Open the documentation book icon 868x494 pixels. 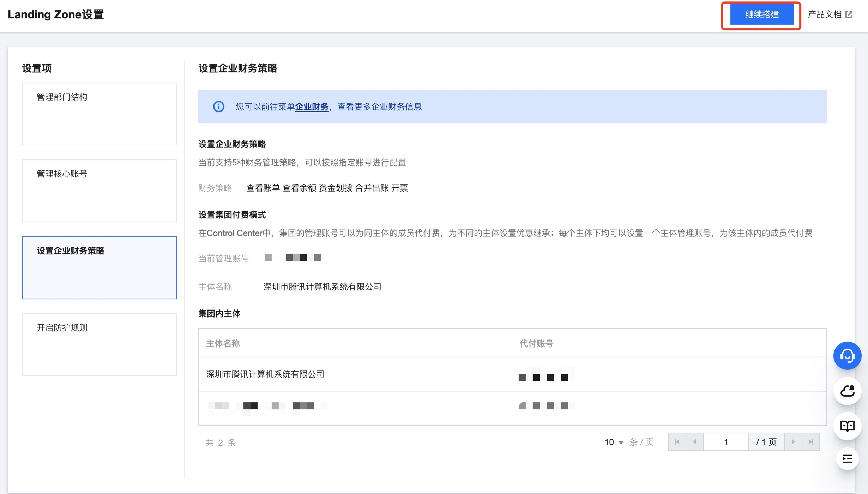847,426
